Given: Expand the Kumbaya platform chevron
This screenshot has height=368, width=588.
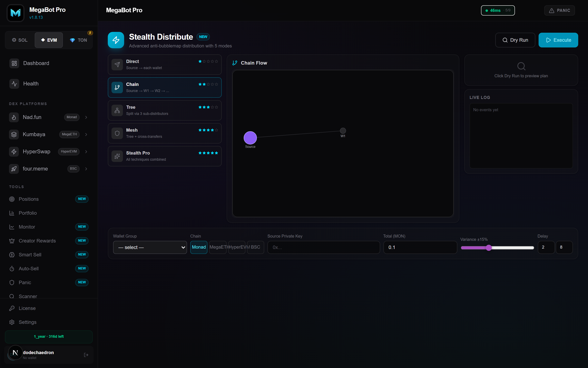Looking at the screenshot, I should click(x=86, y=134).
